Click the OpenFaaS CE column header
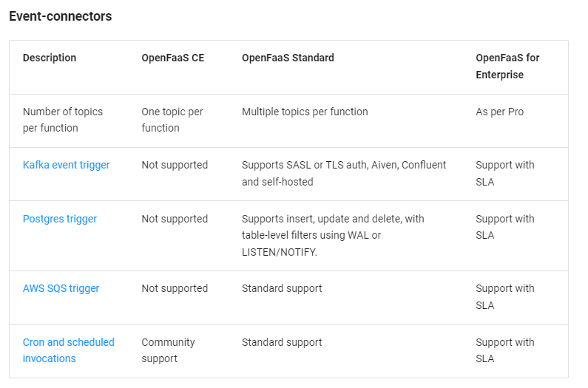This screenshot has width=588, height=388. [x=173, y=58]
